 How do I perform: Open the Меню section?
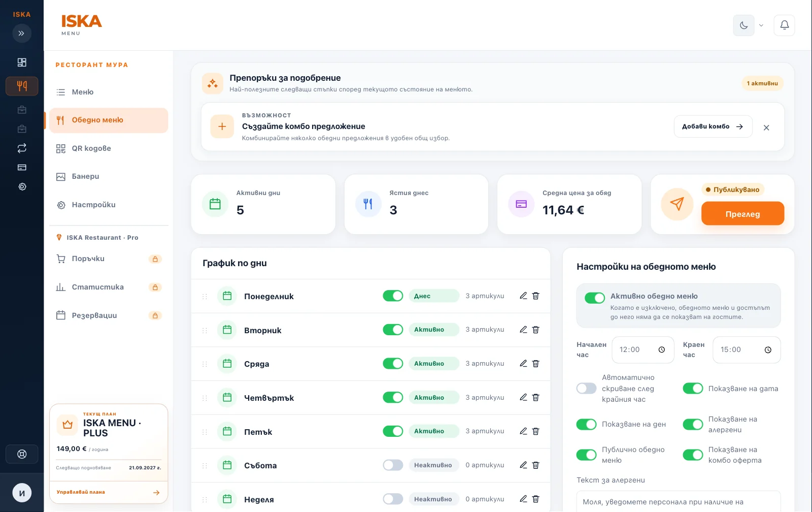coord(109,92)
